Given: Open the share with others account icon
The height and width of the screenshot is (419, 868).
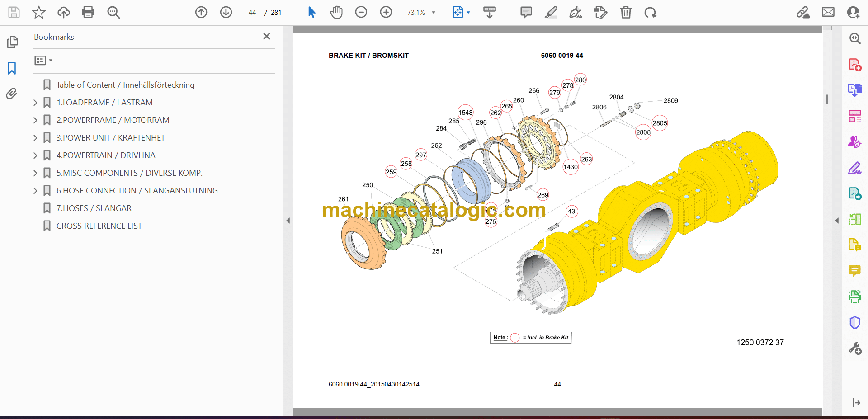Looking at the screenshot, I should click(853, 12).
